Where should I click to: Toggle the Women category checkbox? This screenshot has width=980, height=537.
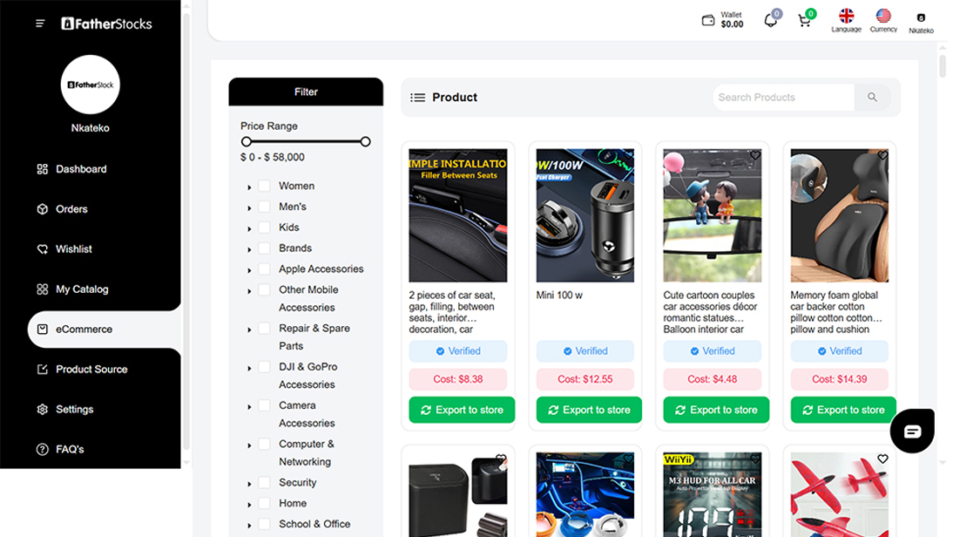[264, 187]
